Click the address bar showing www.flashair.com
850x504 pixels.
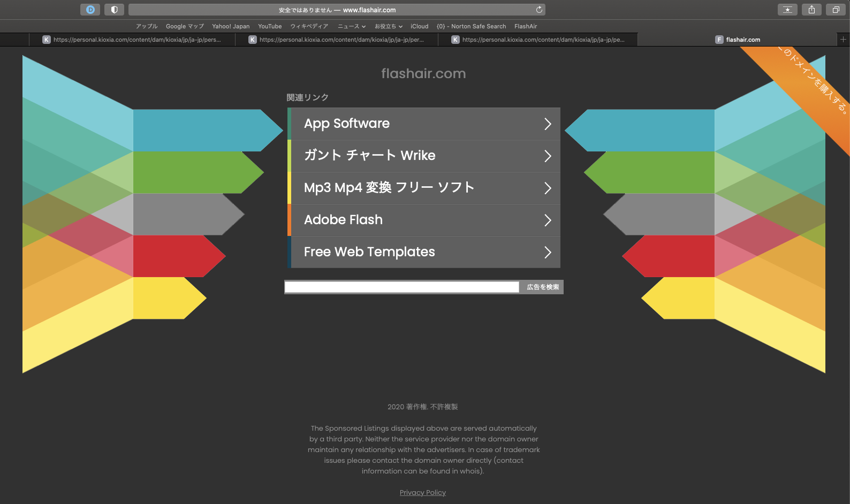coord(337,10)
